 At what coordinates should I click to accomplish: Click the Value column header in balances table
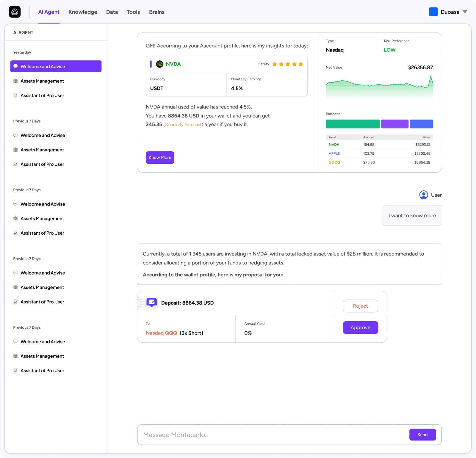point(427,137)
